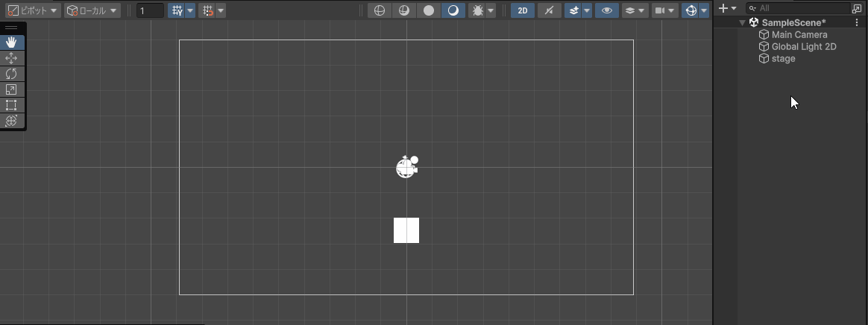Toggle gizmos visibility button
The height and width of the screenshot is (325, 868).
(x=691, y=10)
